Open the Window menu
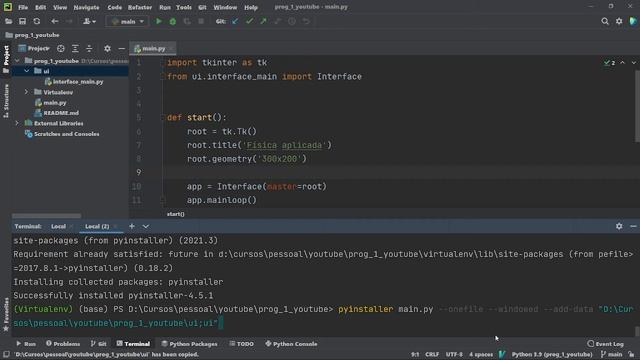The image size is (640, 360). click(x=225, y=7)
